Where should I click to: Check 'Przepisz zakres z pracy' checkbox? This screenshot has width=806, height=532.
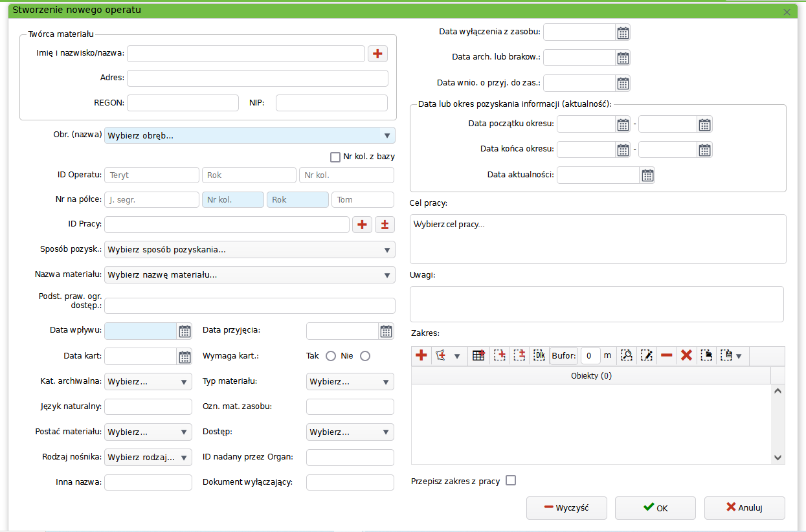coord(511,480)
